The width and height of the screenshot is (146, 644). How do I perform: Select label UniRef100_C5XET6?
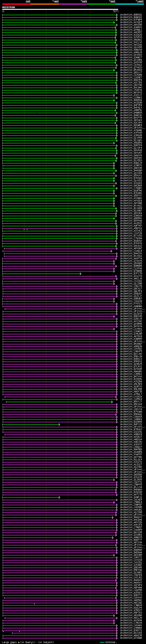point(131,90)
